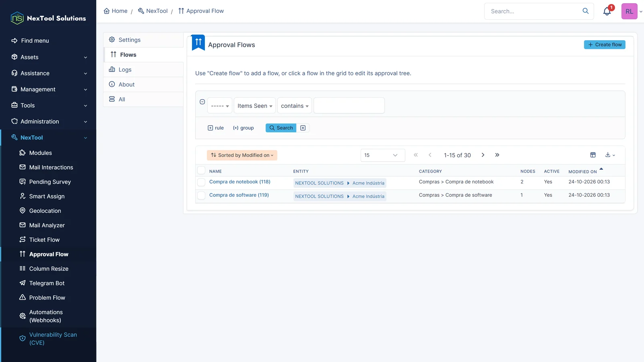Open the Compra de software (119) flow
Screen dimensions: 644x362
pos(239,195)
